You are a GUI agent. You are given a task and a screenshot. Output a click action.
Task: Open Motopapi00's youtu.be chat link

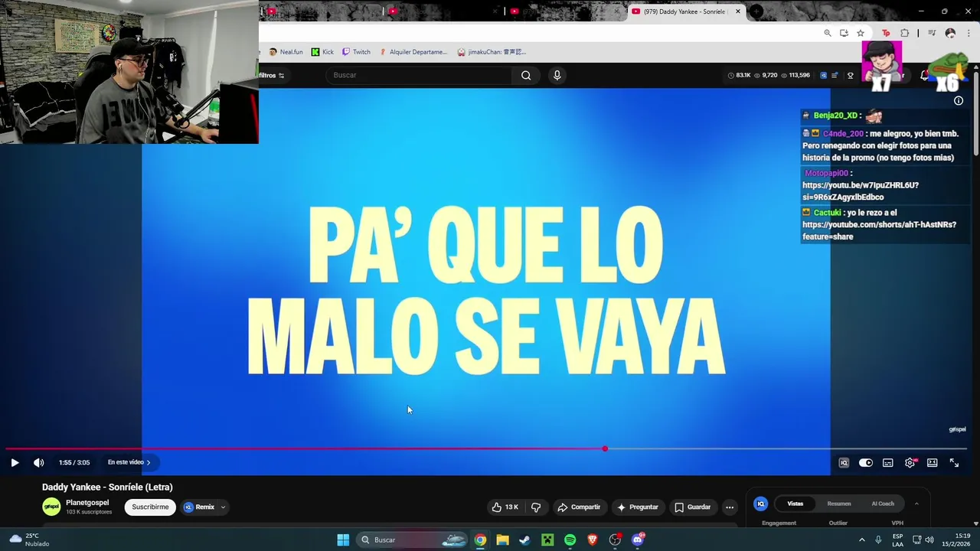pos(861,191)
